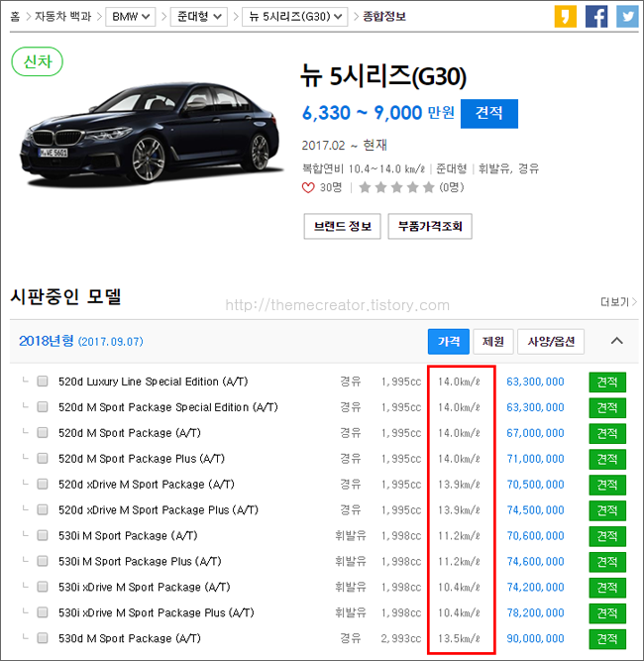Click the BMW 5 series car image

tap(151, 133)
